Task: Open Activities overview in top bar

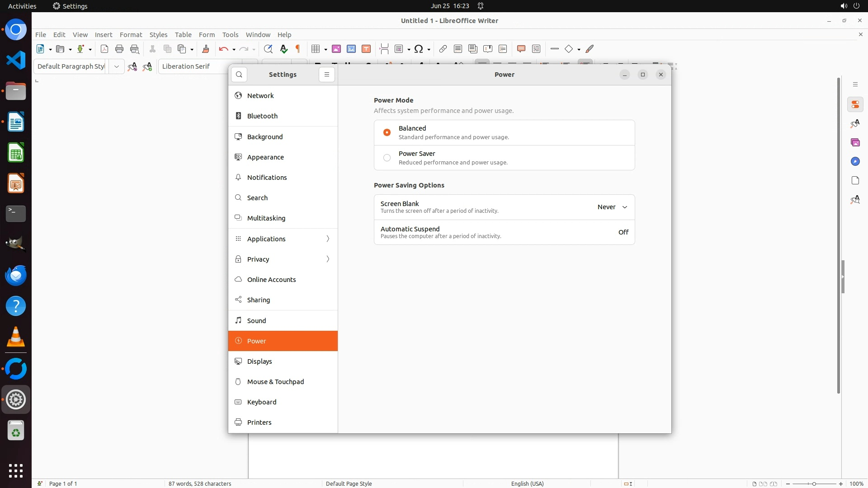Action: point(22,6)
